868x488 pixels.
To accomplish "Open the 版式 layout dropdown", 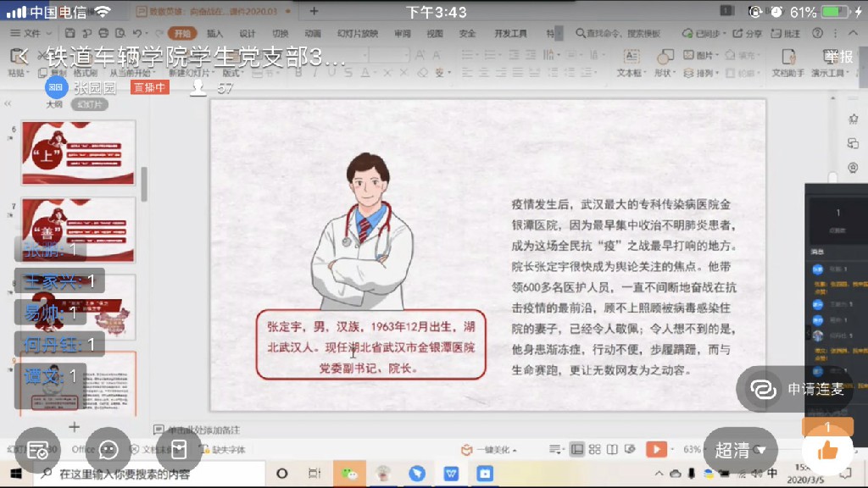I will click(x=231, y=73).
